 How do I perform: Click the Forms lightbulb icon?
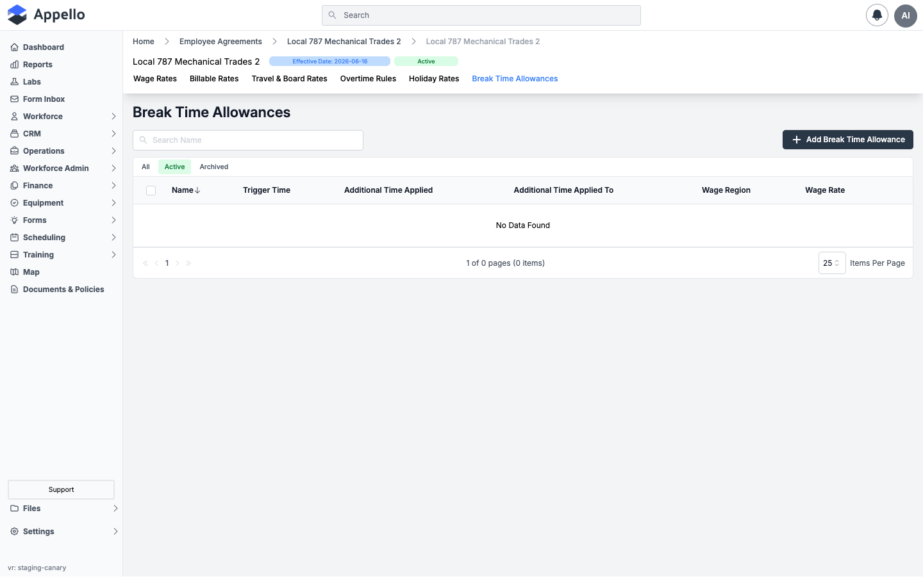pos(14,220)
